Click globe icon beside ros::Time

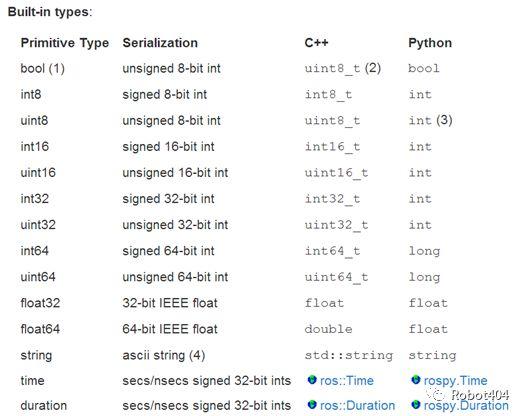point(312,380)
